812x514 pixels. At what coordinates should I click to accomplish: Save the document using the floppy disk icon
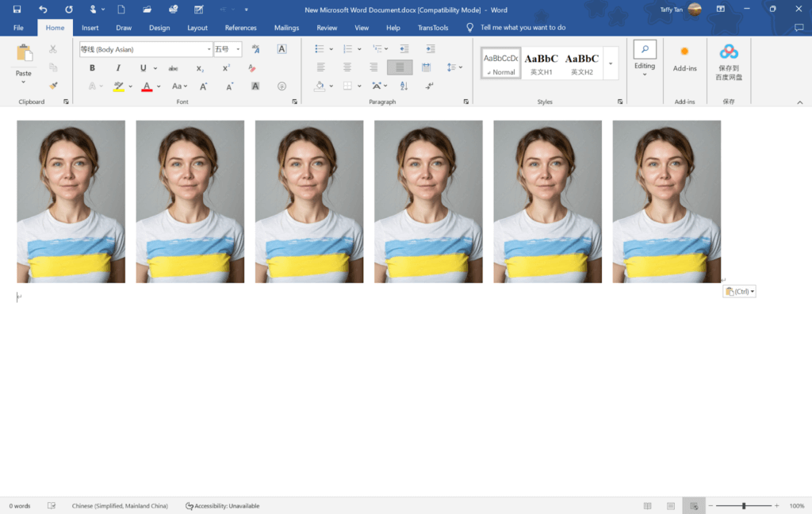click(17, 9)
